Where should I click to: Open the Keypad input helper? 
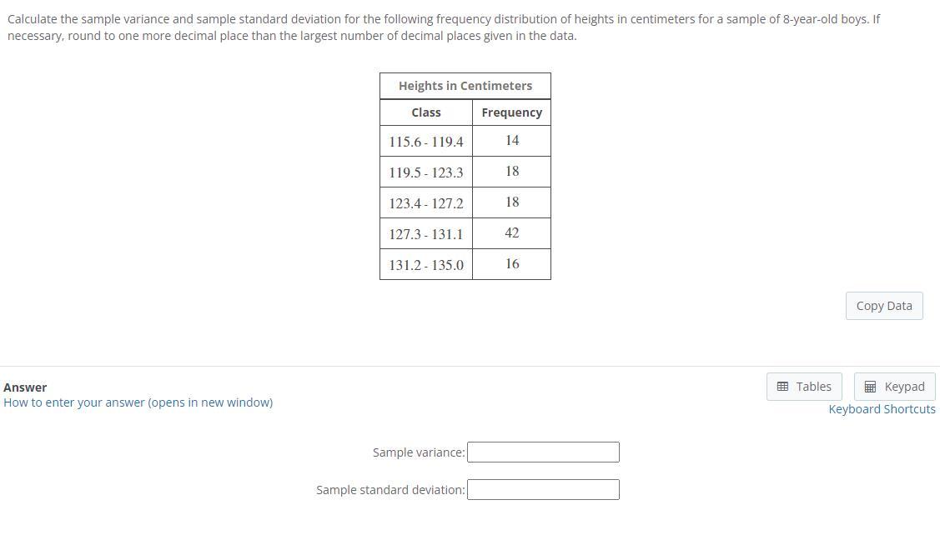(x=894, y=386)
